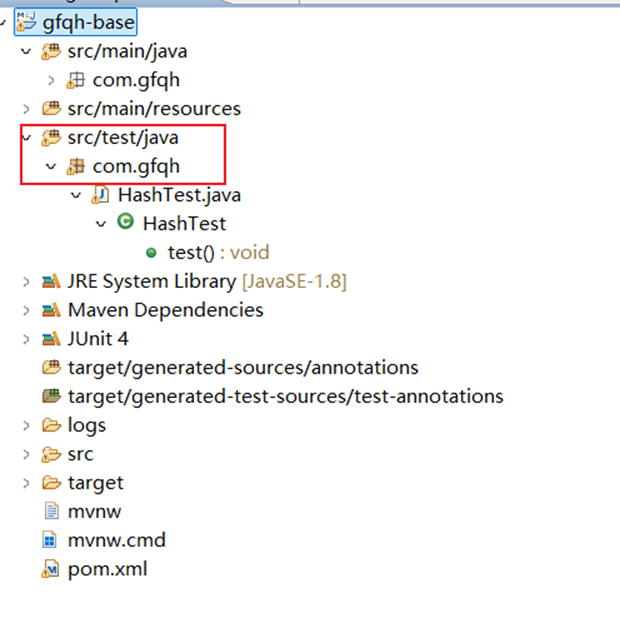The width and height of the screenshot is (620, 633).
Task: Click the src/test/java source folder icon
Action: tap(51, 138)
